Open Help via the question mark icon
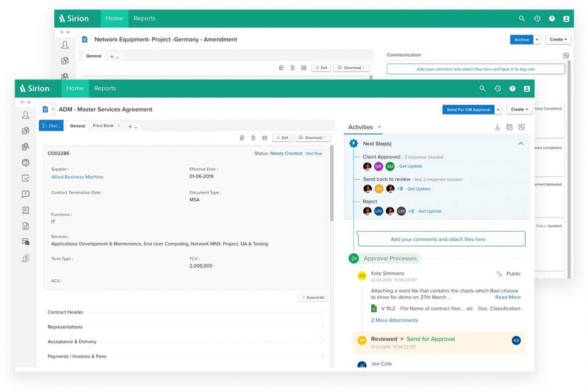The image size is (588, 392). pos(512,88)
